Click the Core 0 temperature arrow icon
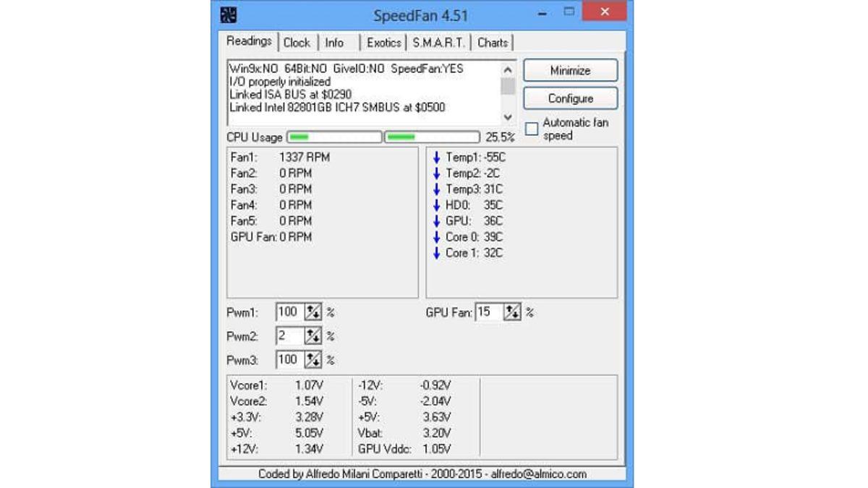This screenshot has width=868, height=488. coord(436,237)
